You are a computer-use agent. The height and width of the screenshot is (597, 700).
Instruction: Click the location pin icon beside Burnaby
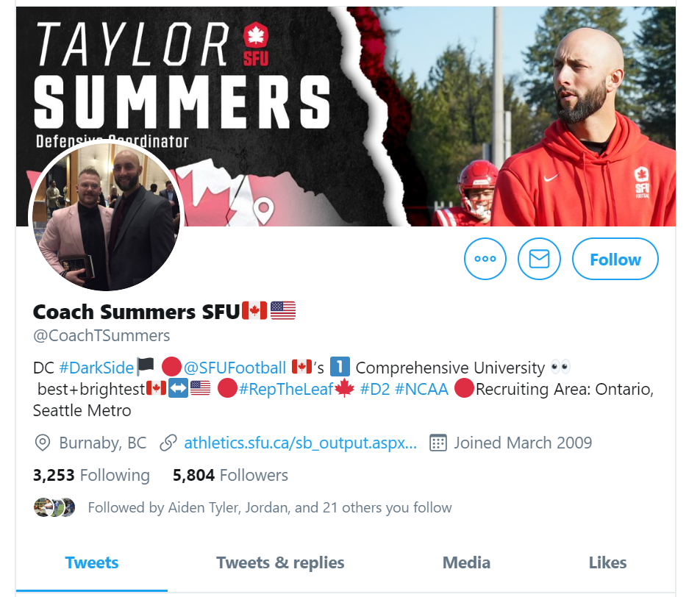tap(43, 443)
